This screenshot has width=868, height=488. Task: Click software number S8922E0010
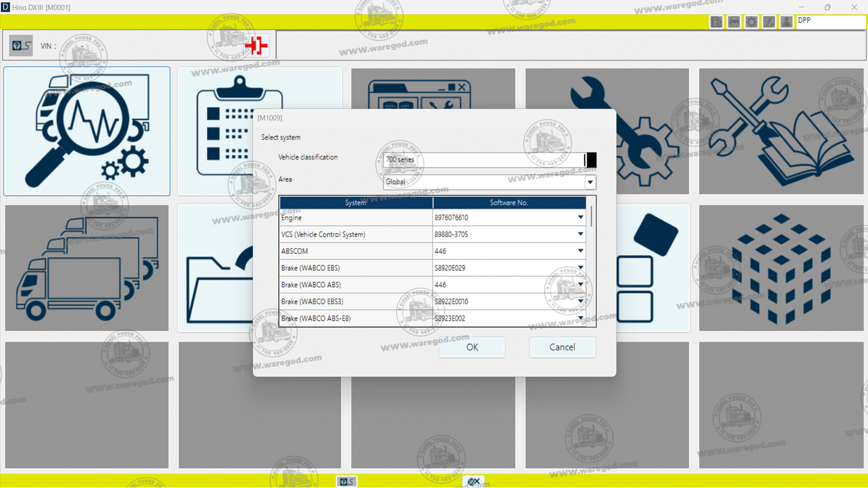tap(451, 301)
